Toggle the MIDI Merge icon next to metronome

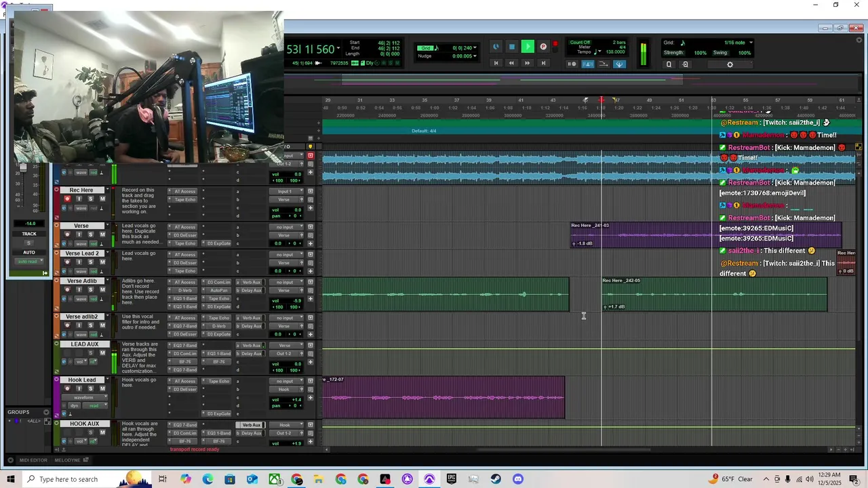pos(604,64)
